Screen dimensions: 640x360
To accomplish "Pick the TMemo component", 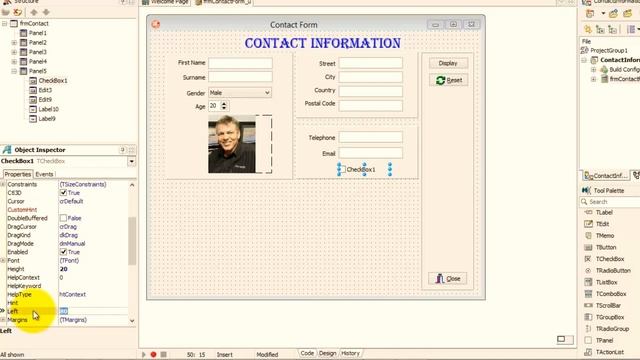I will (605, 236).
